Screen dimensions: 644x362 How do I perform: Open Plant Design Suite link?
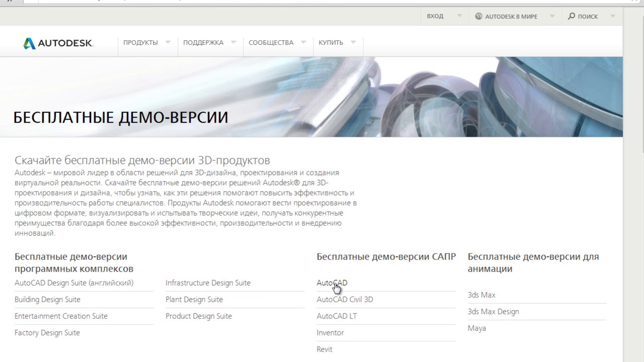(194, 300)
